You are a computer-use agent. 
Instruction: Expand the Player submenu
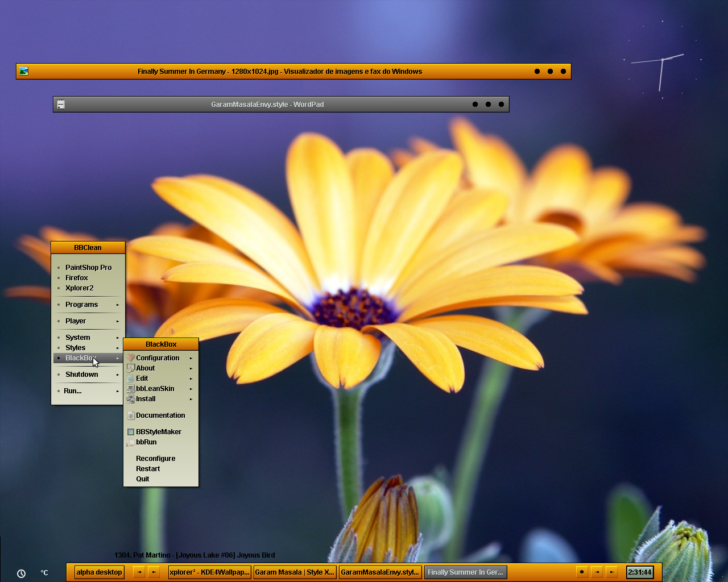click(88, 321)
